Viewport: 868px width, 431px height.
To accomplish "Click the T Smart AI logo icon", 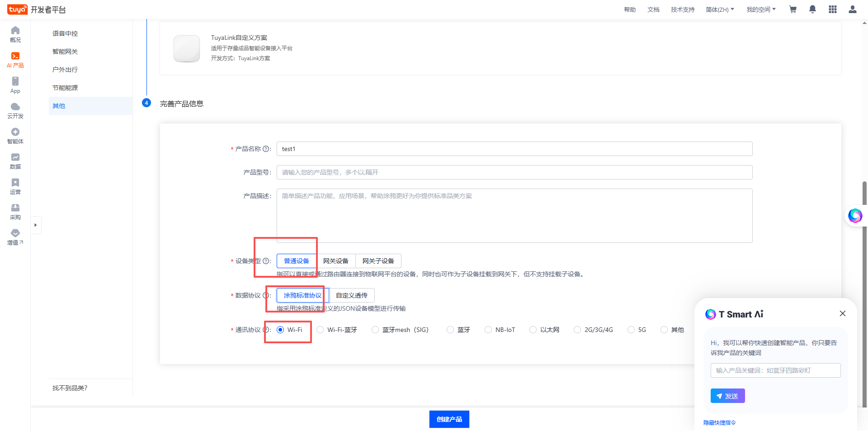I will [711, 314].
